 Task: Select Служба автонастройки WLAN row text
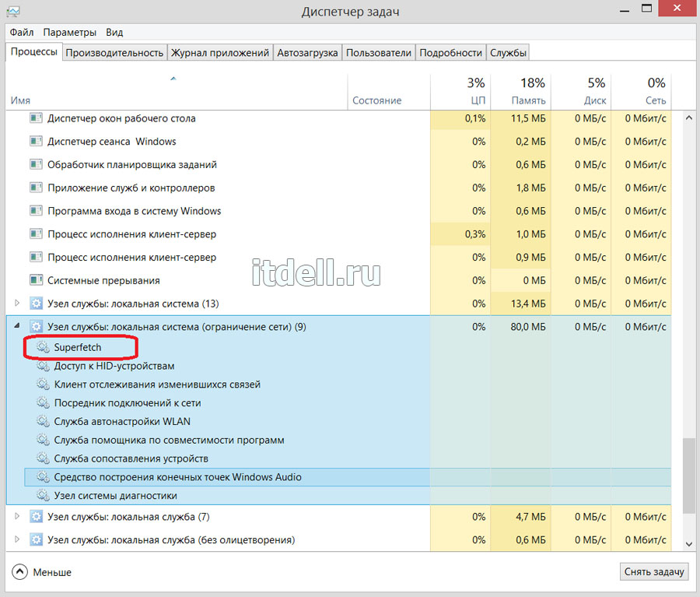coord(122,421)
